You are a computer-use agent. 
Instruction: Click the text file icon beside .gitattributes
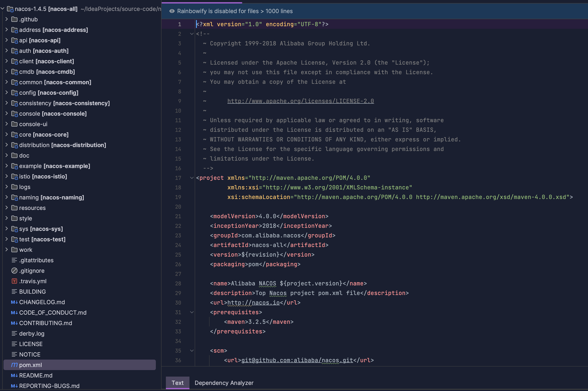(14, 260)
